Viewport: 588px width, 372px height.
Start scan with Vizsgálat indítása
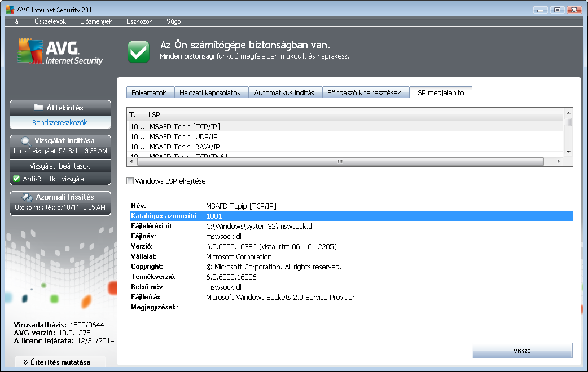coord(60,146)
